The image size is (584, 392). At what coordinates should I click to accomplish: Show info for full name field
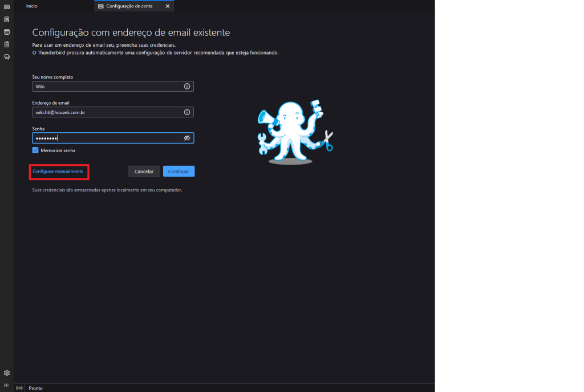pos(187,86)
